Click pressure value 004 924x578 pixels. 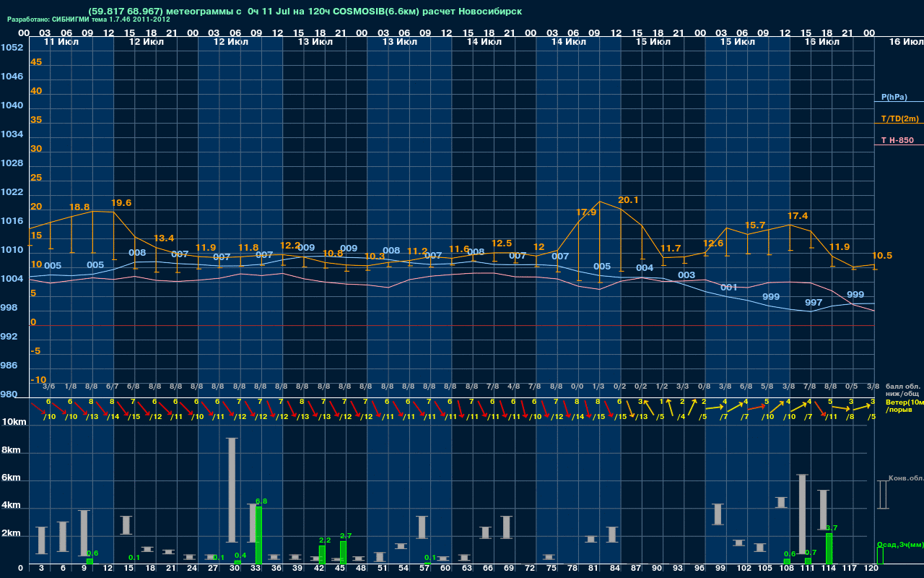(x=645, y=268)
